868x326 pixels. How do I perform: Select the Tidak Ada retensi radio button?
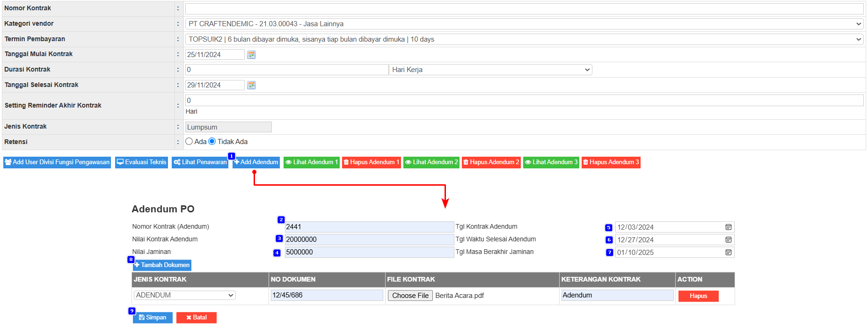point(212,141)
